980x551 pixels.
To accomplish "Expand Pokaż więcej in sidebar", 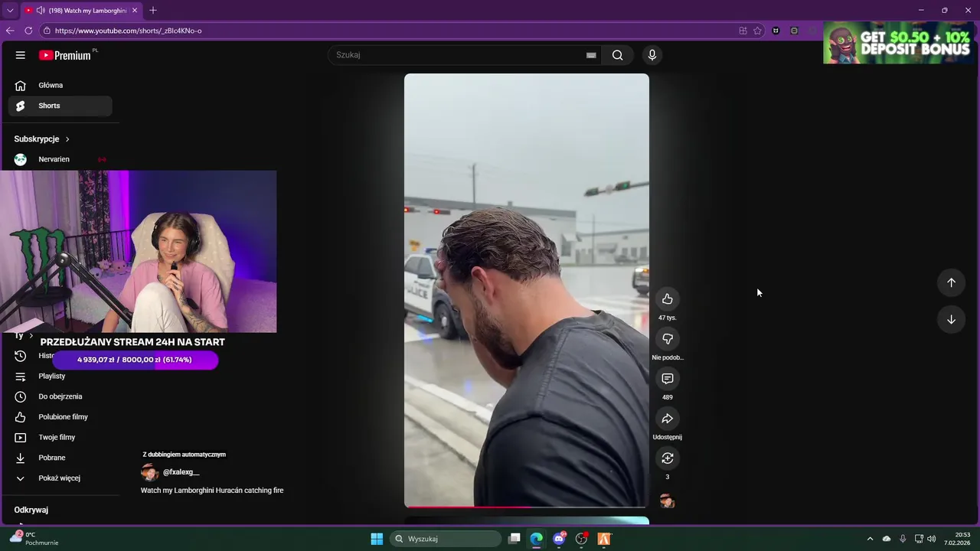I will pyautogui.click(x=60, y=478).
